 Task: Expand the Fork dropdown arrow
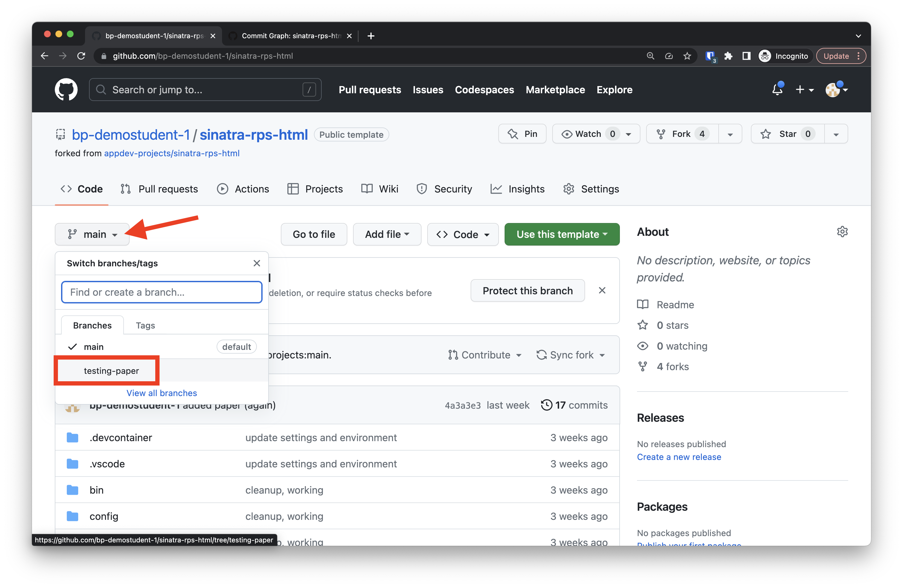[730, 134]
